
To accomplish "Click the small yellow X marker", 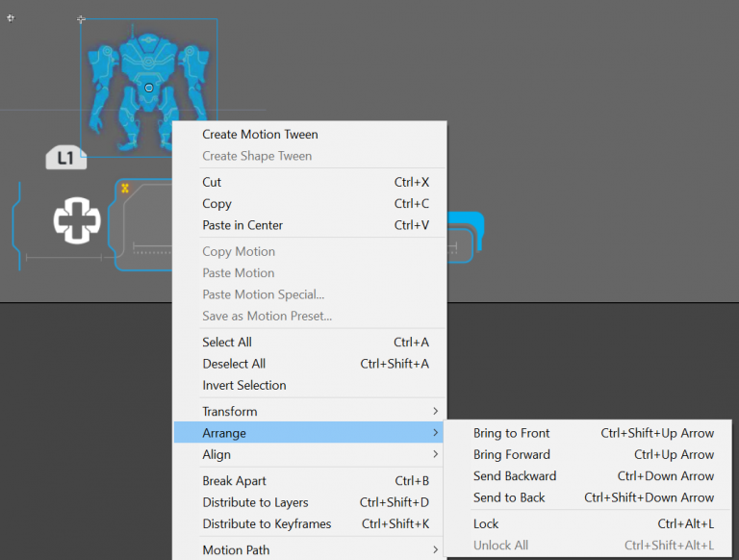I will (x=125, y=189).
